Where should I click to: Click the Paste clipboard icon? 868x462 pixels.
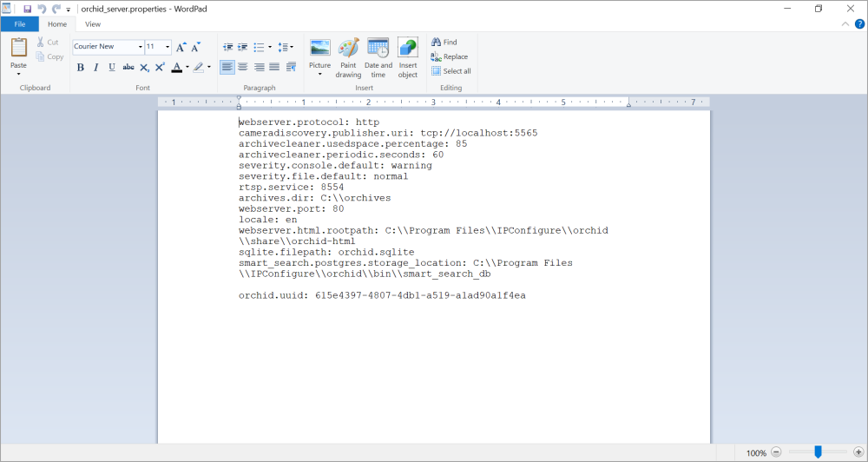pyautogui.click(x=19, y=48)
